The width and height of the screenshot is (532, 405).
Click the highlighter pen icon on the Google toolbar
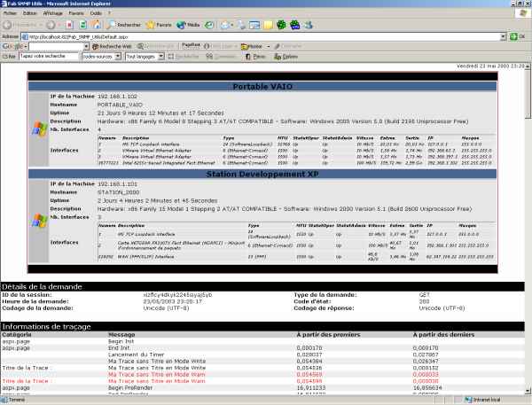pyautogui.click(x=278, y=46)
